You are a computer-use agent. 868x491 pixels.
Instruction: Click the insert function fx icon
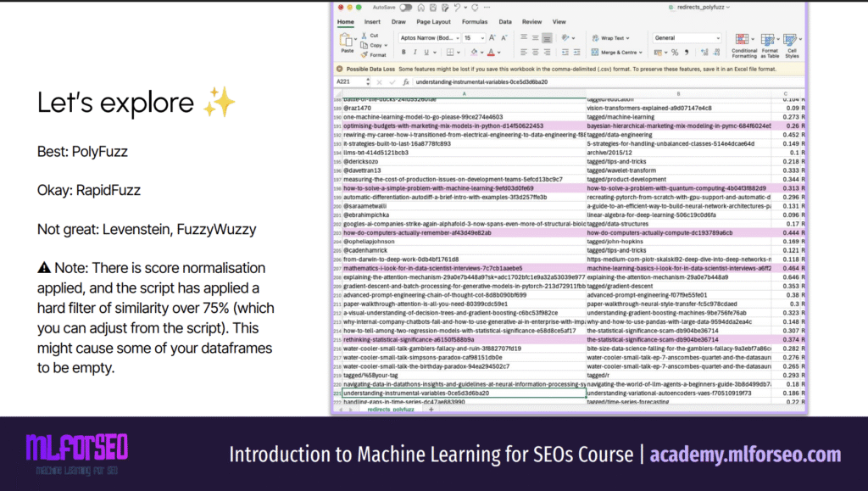point(407,82)
